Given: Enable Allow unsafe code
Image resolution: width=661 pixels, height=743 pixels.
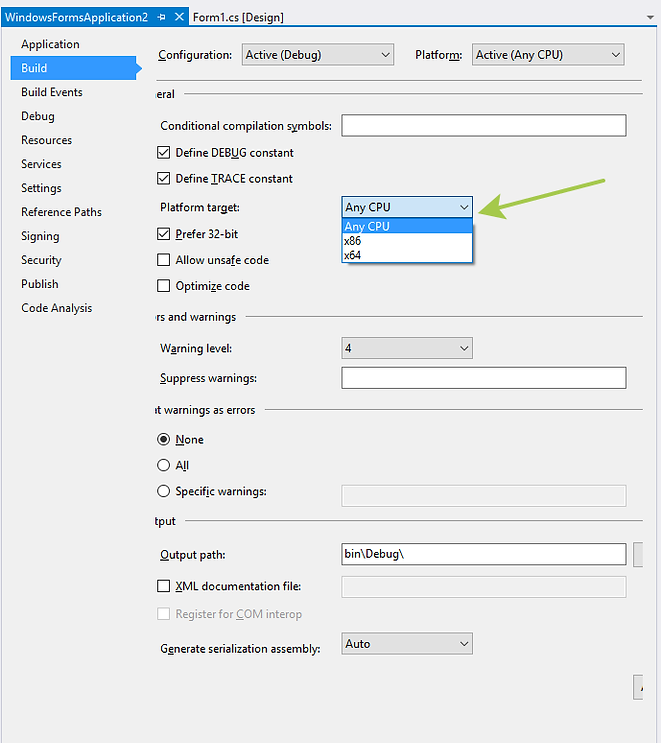Looking at the screenshot, I should coord(163,260).
